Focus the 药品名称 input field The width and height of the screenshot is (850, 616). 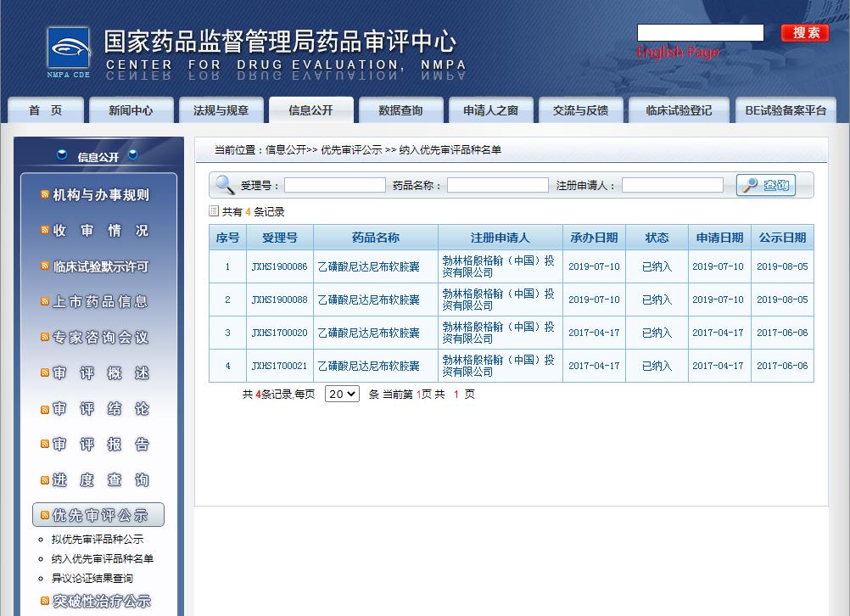pos(498,185)
